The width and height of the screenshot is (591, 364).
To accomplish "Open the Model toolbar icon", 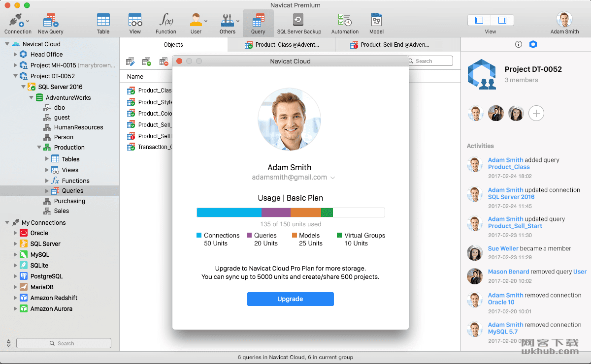I will point(376,20).
